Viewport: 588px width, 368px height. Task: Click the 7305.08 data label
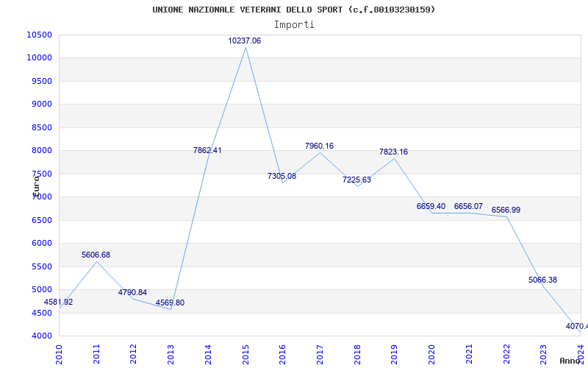click(x=282, y=176)
